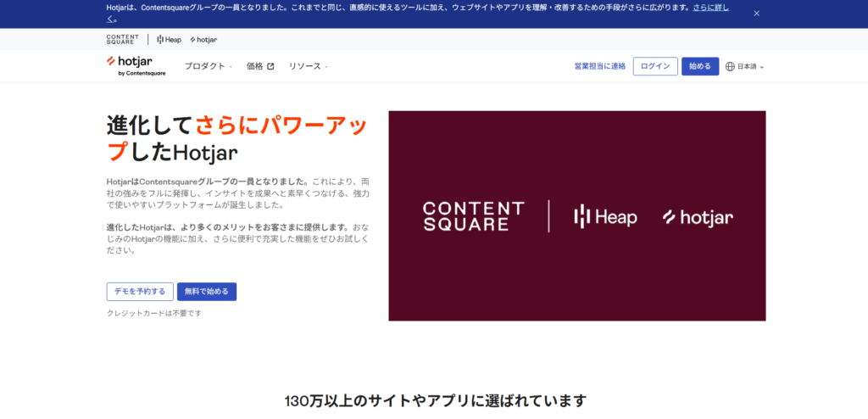Click 営業担当に連絡 link
The image size is (868, 419).
point(599,66)
